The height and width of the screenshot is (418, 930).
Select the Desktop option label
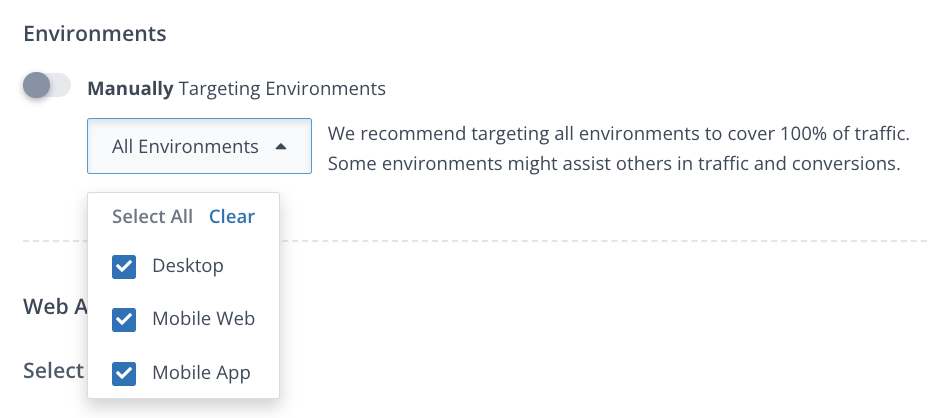point(188,266)
